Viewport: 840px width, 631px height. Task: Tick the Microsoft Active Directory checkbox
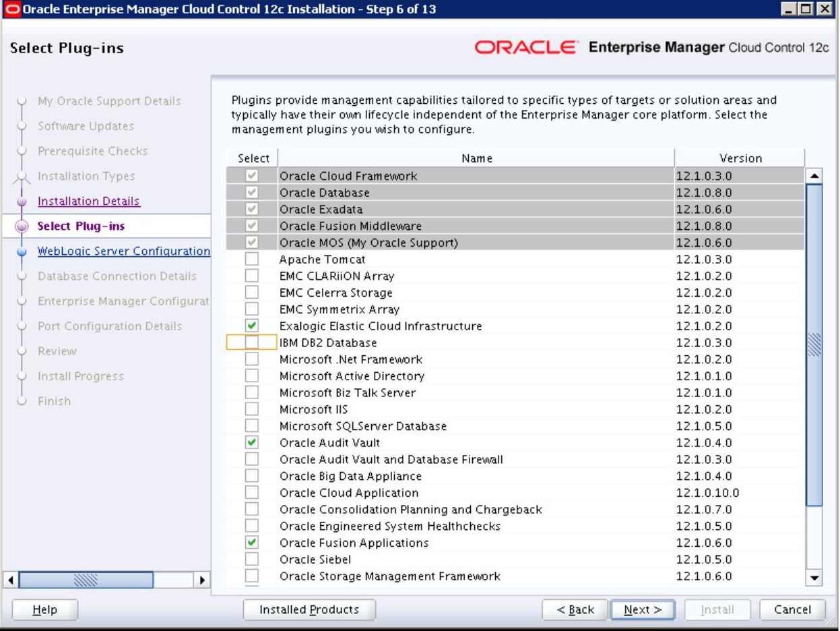[x=251, y=375]
